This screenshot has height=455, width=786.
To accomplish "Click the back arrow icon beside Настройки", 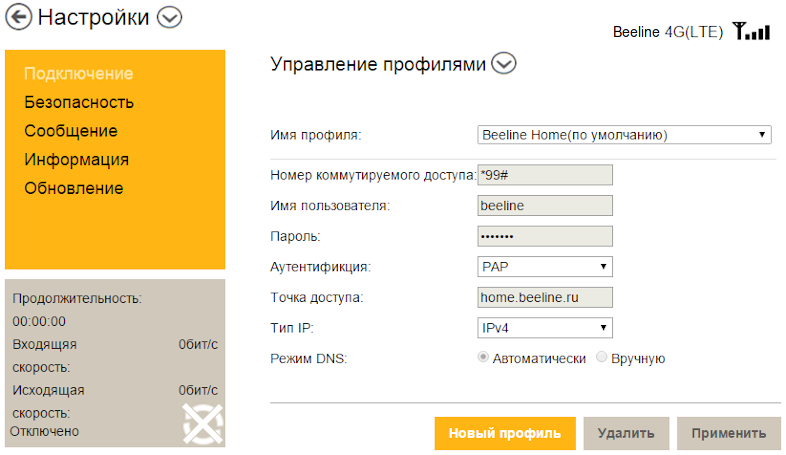I will (18, 17).
